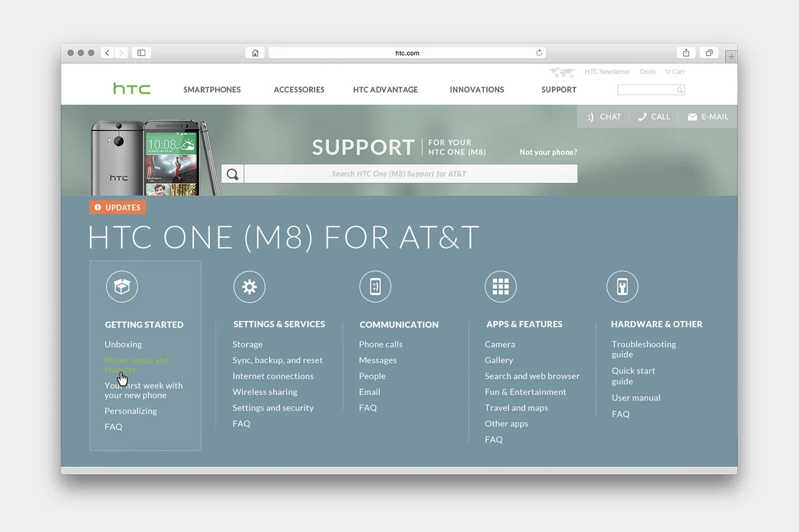The height and width of the screenshot is (532, 799).
Task: Click the Settings & Services gear icon
Action: (249, 287)
